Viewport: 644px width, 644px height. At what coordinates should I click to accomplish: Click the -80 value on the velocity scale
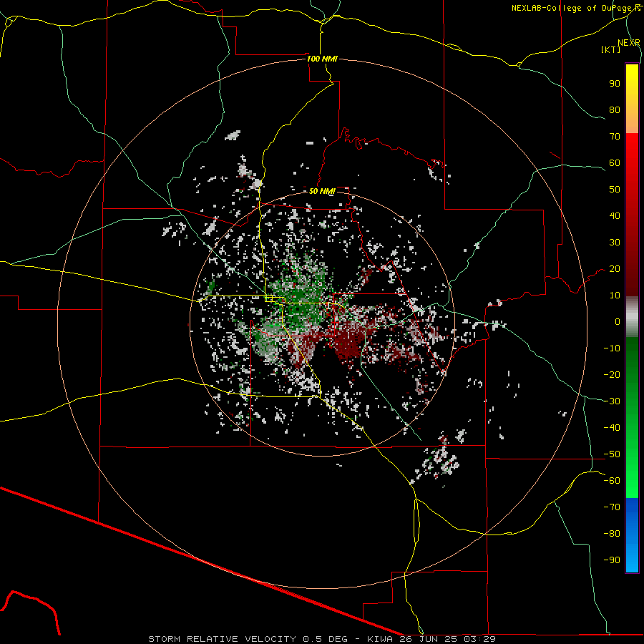tap(612, 534)
